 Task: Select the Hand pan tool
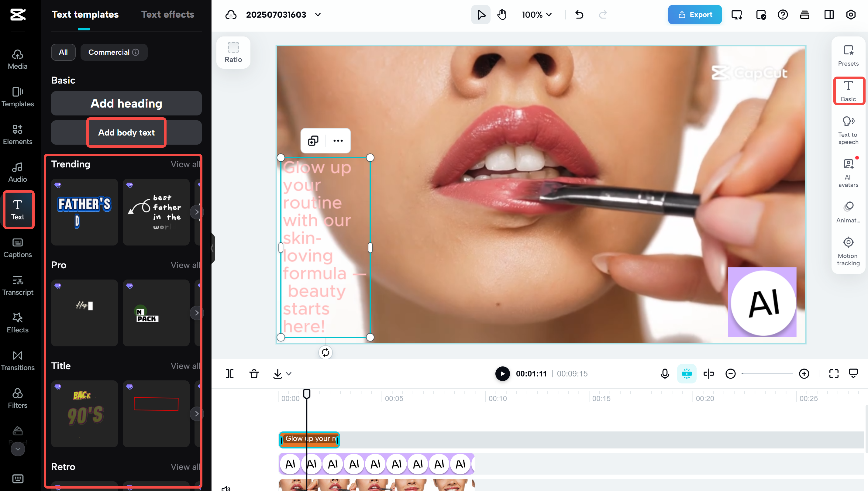502,15
